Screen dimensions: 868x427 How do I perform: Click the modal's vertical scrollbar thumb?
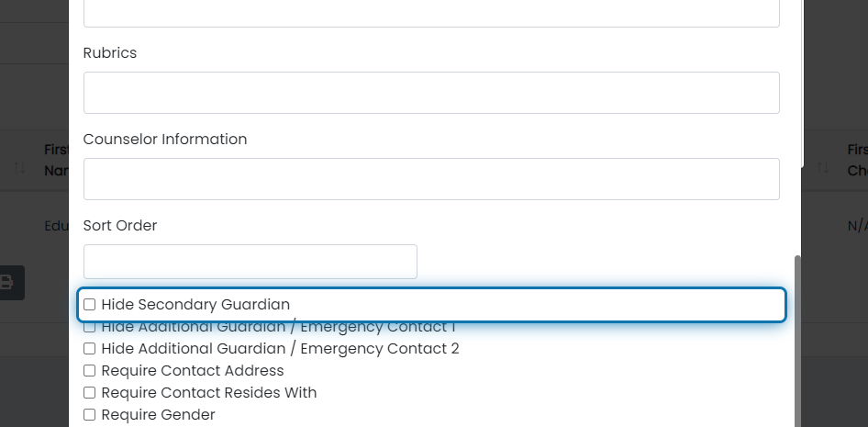click(797, 342)
